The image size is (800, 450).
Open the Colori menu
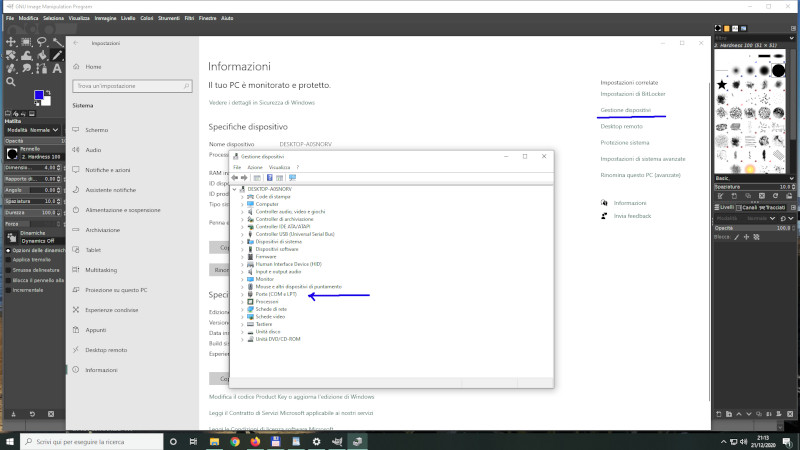pos(146,18)
